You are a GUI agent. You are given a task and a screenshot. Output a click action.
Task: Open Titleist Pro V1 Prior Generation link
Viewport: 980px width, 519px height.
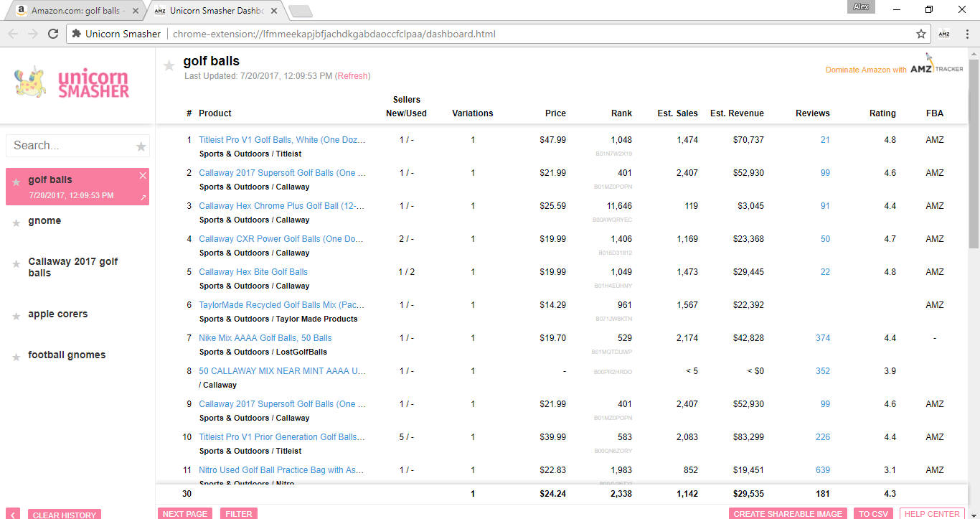(282, 437)
